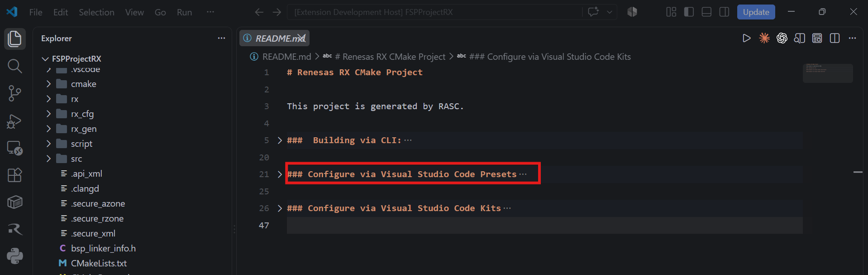Go forward with the right arrow

click(x=277, y=12)
